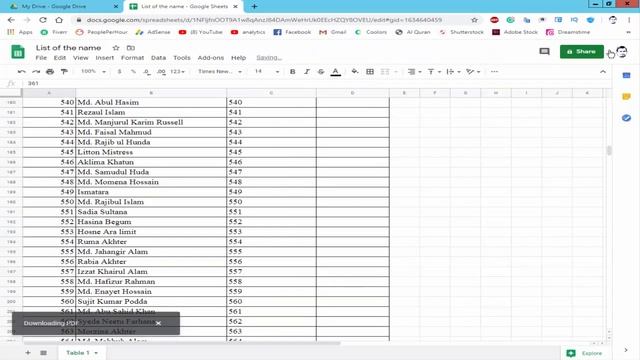
Task: Open vertical align dropdown
Action: 434,72
